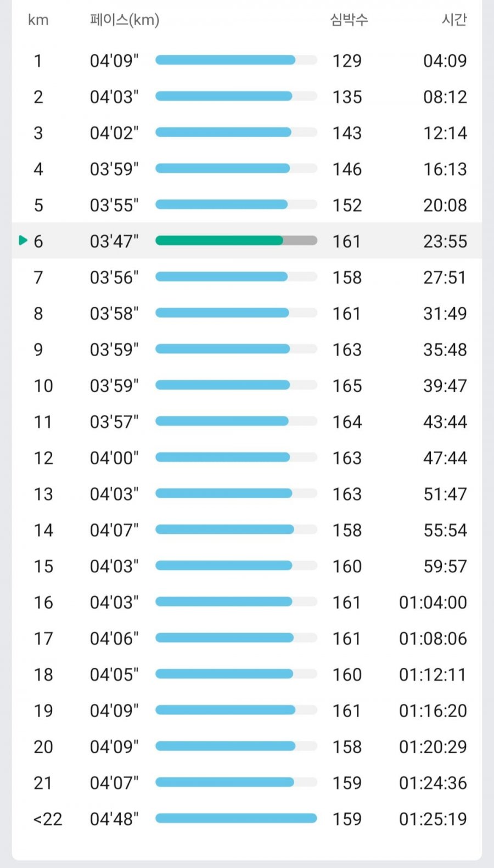Click the km column header
Image resolution: width=494 pixels, height=868 pixels.
[38, 20]
